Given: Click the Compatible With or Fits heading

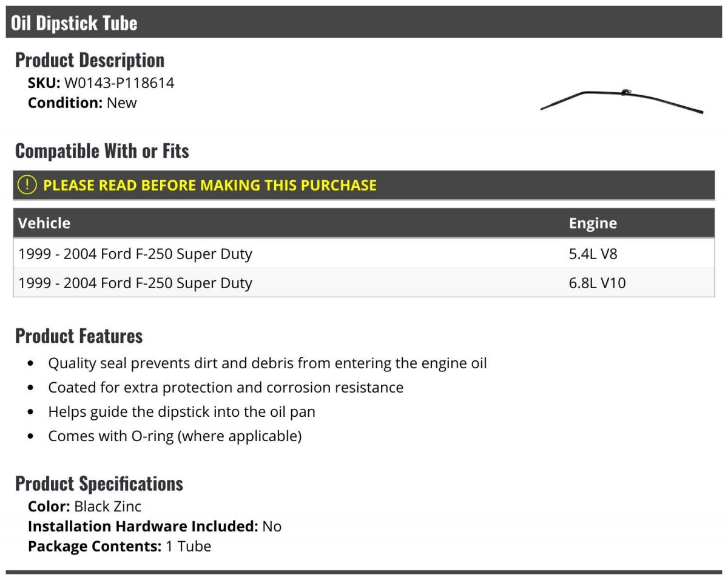Looking at the screenshot, I should (x=102, y=150).
